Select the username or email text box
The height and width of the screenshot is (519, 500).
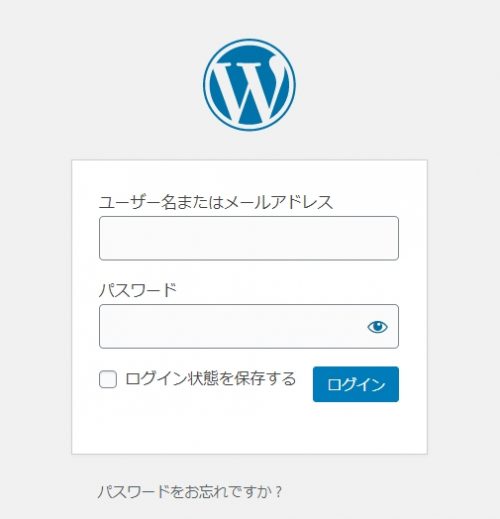point(249,238)
